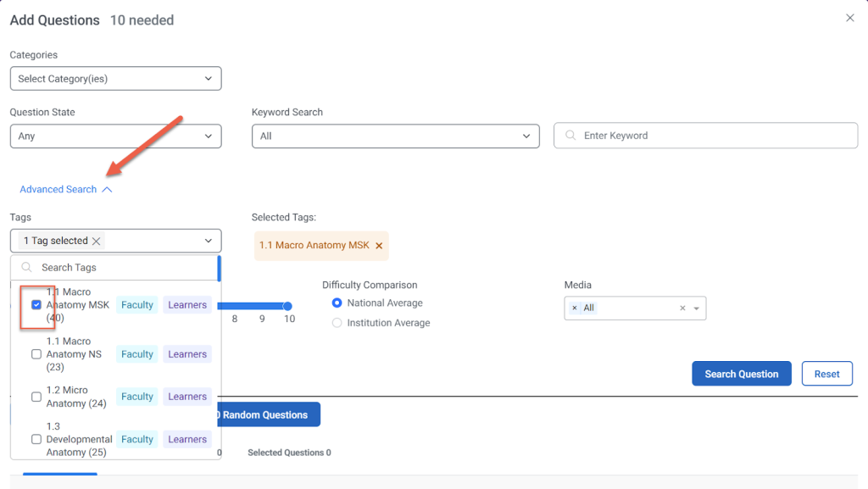Screen dimensions: 868x489
Task: Click the Reset button
Action: point(826,374)
